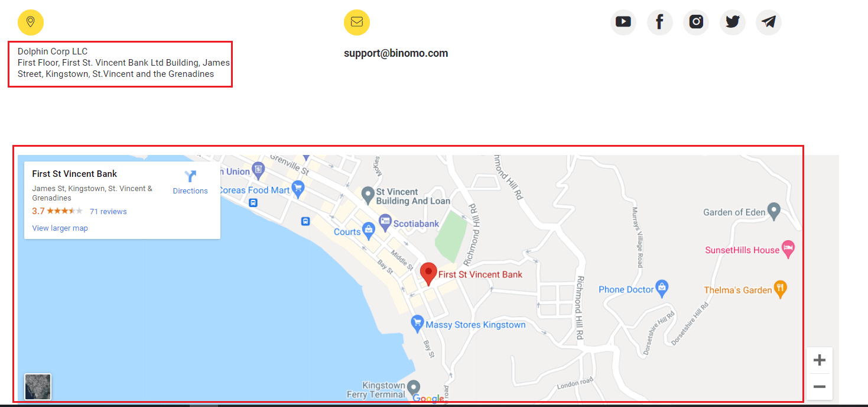Click the Massy Stores Kingstown cart icon

point(418,323)
